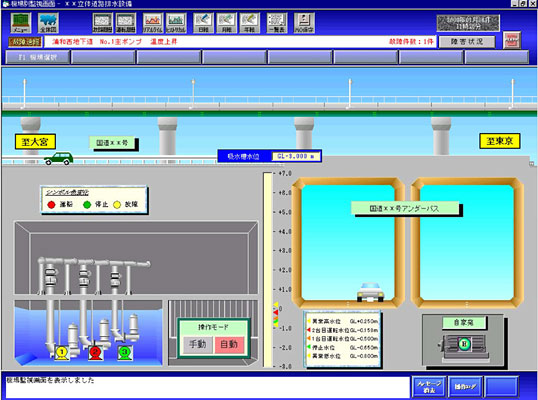Switch operation mode to 手動 (manual)
This screenshot has height=400, width=538.
(x=198, y=345)
